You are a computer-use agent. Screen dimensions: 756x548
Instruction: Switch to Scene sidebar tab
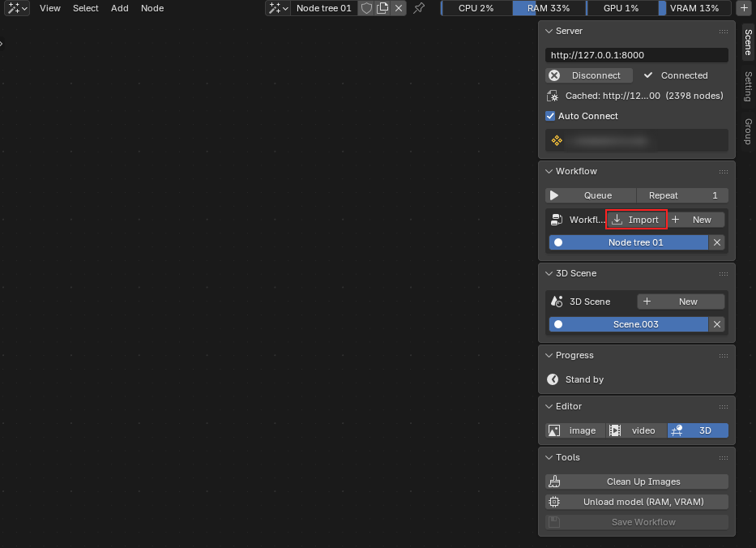pyautogui.click(x=748, y=42)
